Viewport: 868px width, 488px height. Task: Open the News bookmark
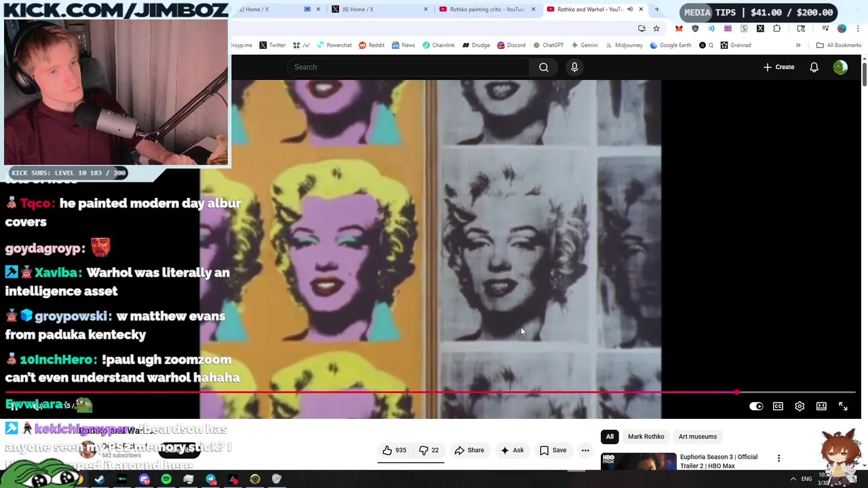click(x=403, y=45)
